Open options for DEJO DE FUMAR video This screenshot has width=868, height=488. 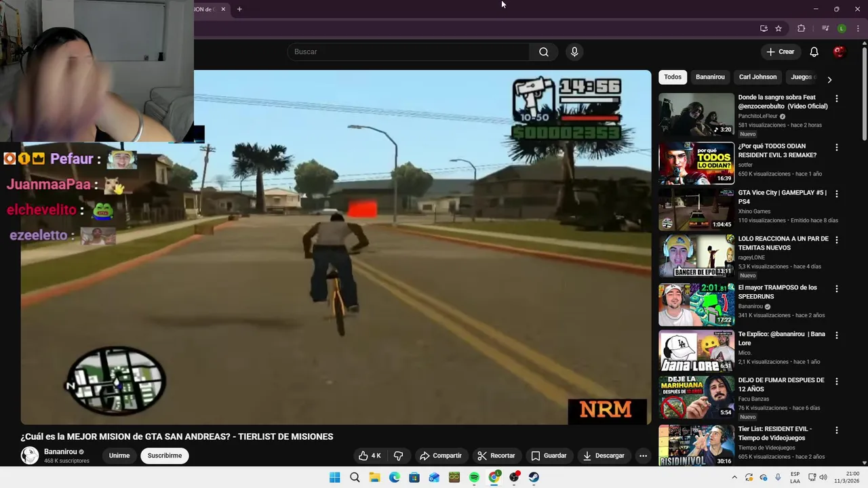pyautogui.click(x=836, y=382)
